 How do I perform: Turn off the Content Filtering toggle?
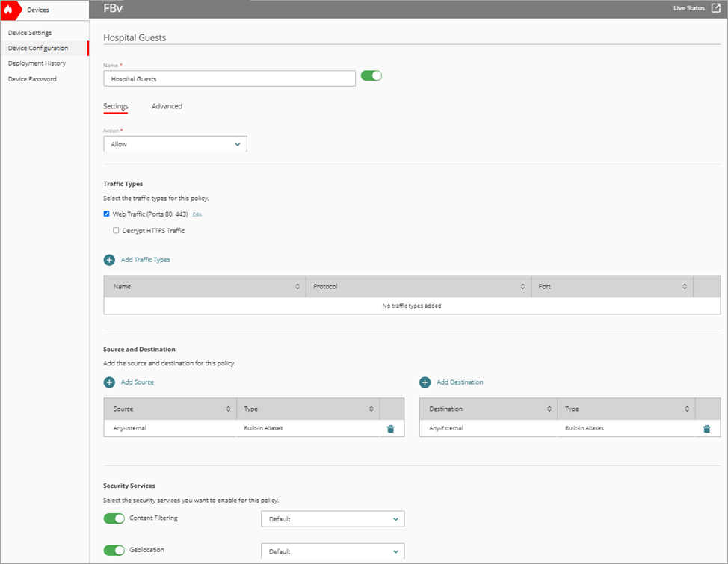pyautogui.click(x=114, y=518)
